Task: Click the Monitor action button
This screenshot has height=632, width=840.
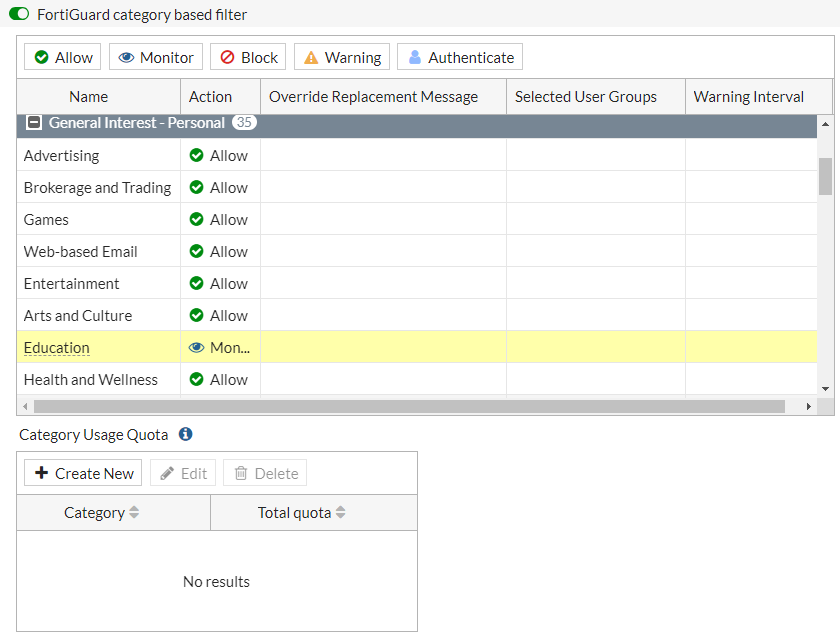Action: pos(156,57)
